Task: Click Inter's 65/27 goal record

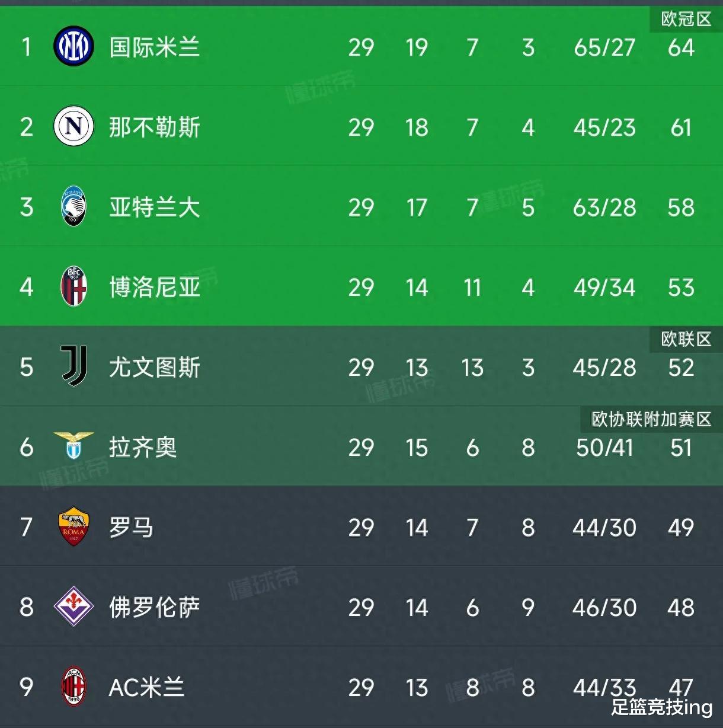Action: click(x=604, y=47)
